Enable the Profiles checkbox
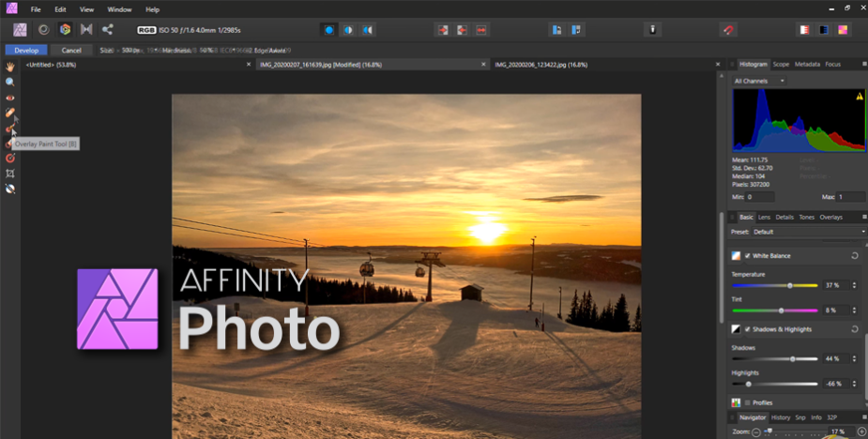 [x=747, y=402]
